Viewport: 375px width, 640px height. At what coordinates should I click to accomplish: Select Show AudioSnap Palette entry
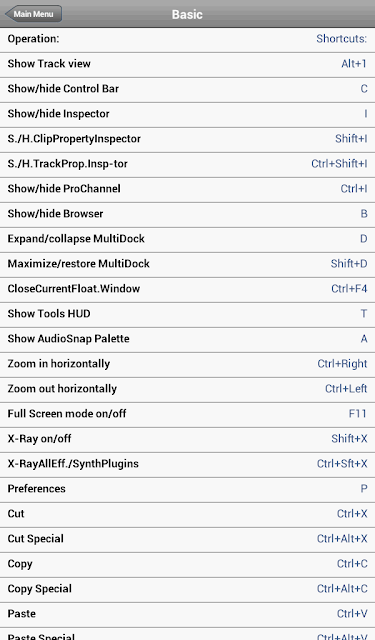187,339
